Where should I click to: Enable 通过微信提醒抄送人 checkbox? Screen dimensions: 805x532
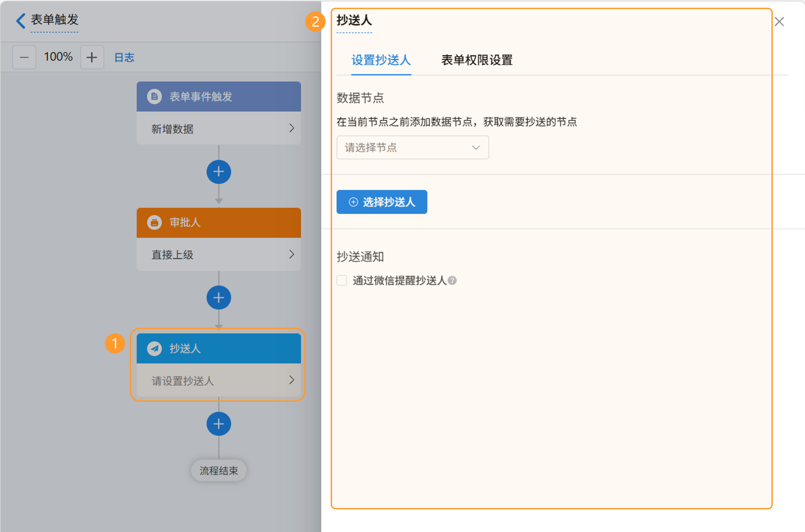click(x=342, y=281)
